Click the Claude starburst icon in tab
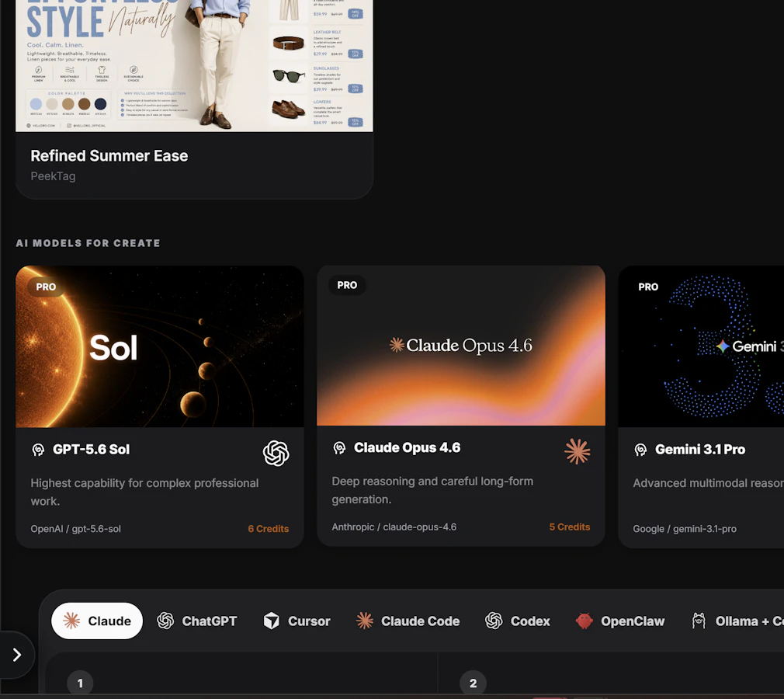Viewport: 784px width, 699px height. point(71,621)
